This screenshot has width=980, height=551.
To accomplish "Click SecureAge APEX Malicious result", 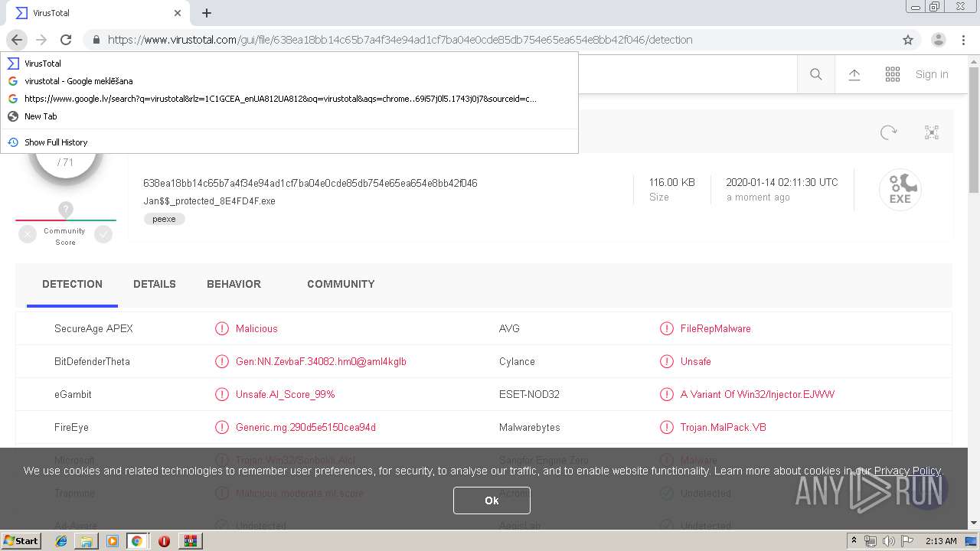I will (256, 328).
